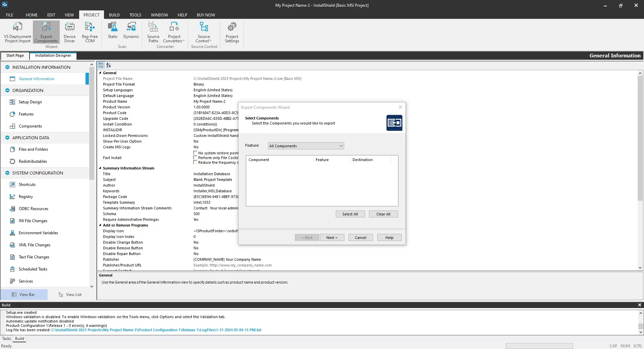Open the Registry view in the sidebar
Viewport: 644px width, 349px height.
26,197
